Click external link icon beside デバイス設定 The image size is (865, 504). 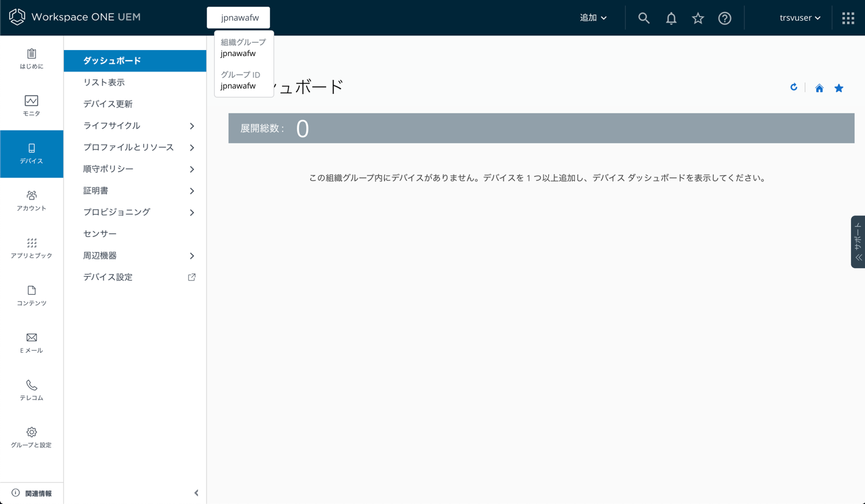coord(191,277)
